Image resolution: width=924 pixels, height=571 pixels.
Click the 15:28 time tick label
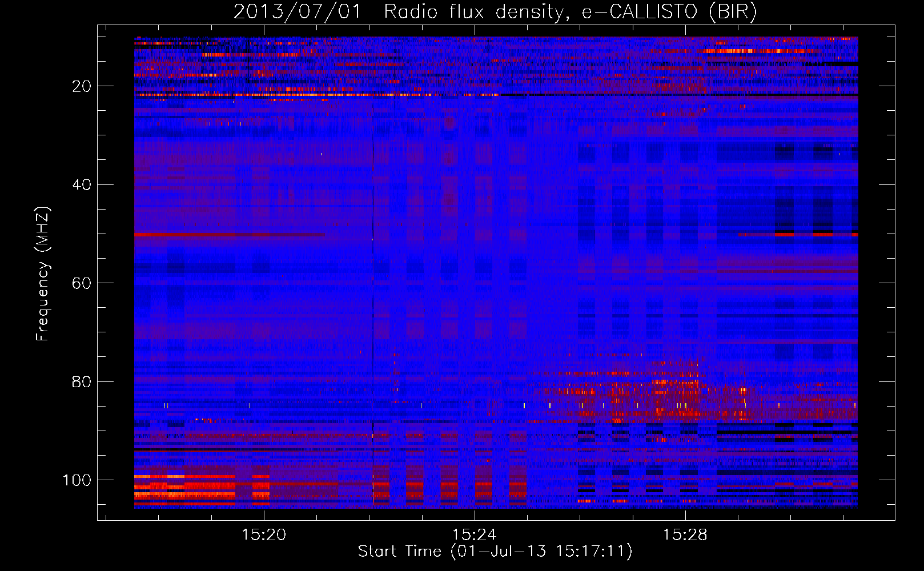pos(685,535)
